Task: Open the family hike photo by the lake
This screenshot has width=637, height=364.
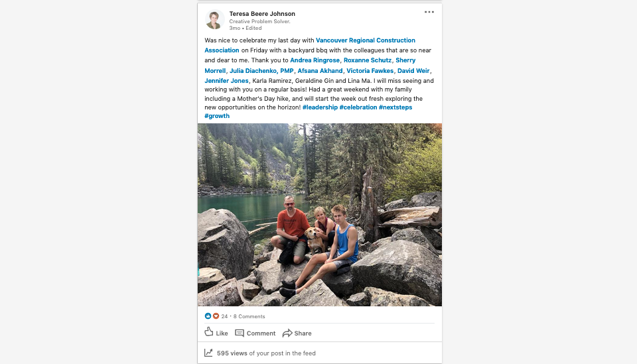Action: pos(320,215)
